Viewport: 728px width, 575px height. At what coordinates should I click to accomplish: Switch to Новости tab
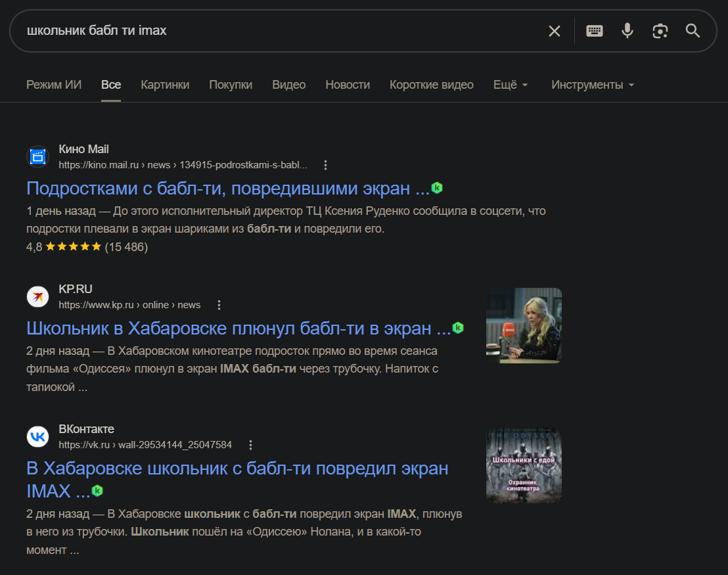point(348,85)
